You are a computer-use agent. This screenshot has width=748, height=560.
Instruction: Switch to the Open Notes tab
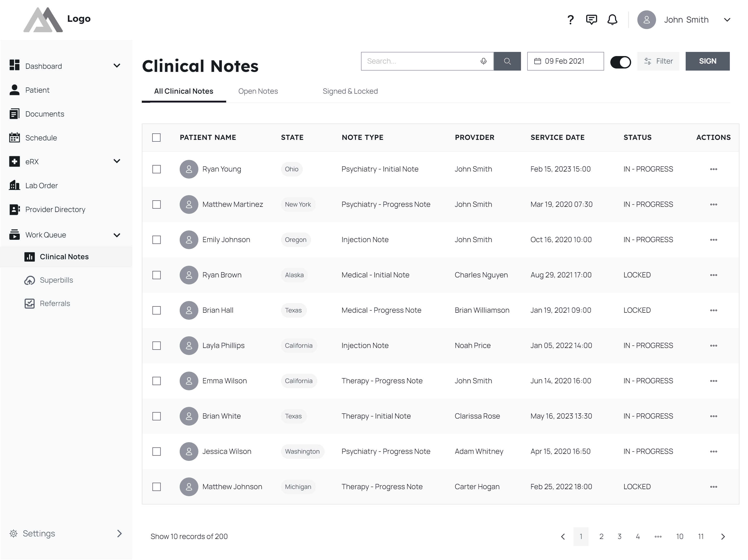tap(258, 91)
